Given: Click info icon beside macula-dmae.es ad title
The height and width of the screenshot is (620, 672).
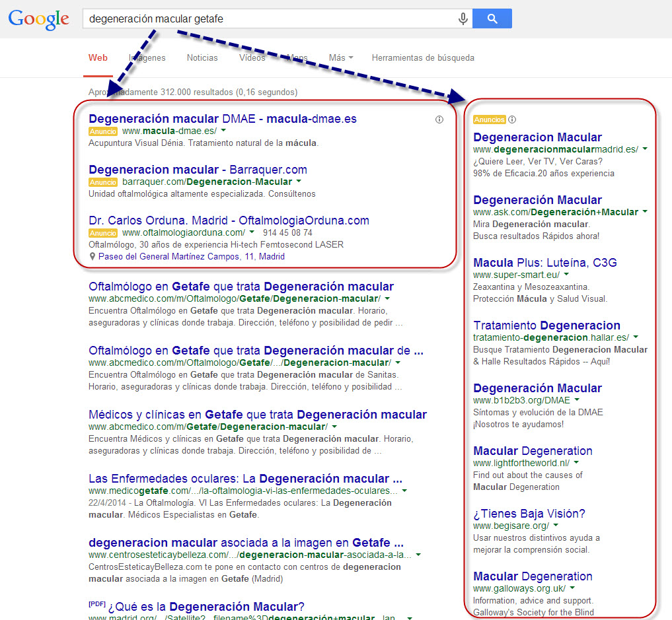Looking at the screenshot, I should tap(439, 120).
